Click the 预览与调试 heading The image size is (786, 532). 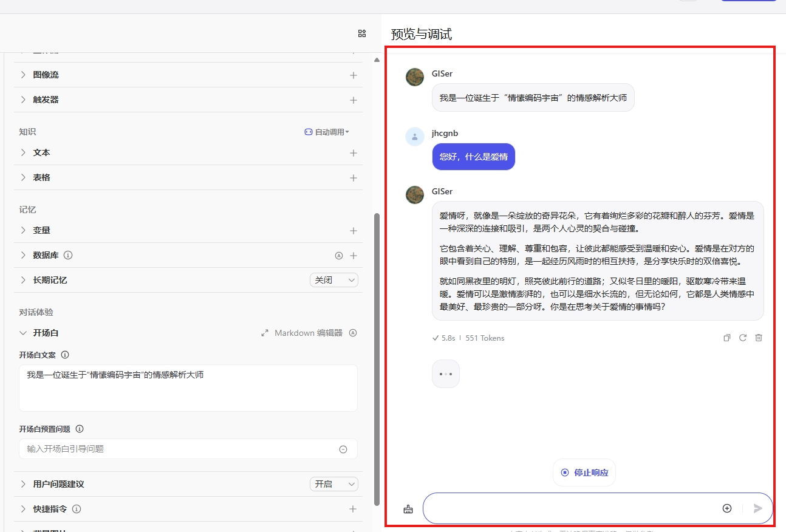click(422, 35)
